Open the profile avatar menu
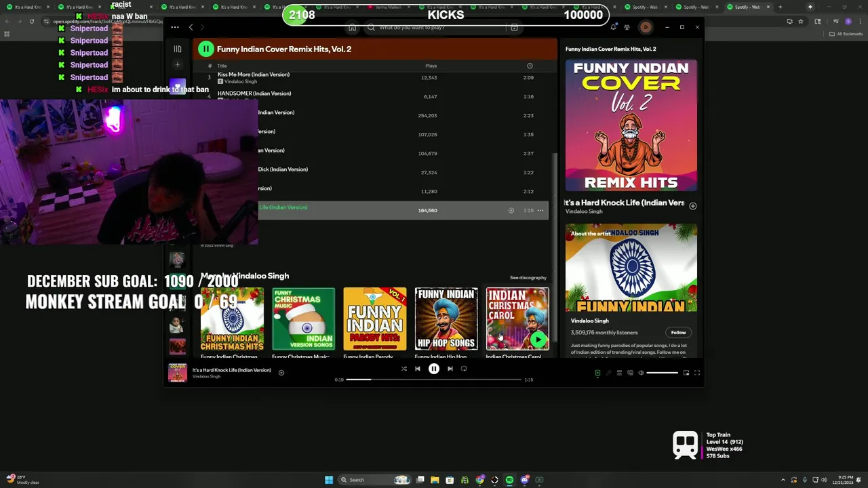 pyautogui.click(x=646, y=27)
